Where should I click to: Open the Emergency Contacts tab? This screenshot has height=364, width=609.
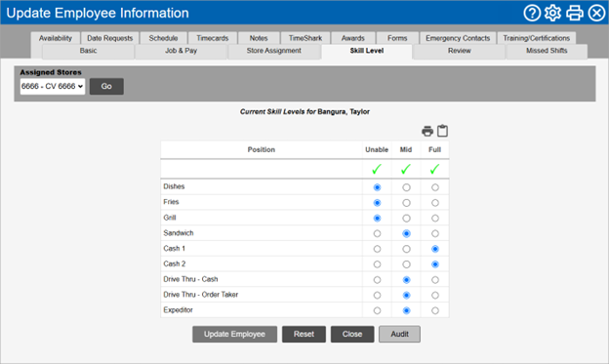(x=458, y=38)
